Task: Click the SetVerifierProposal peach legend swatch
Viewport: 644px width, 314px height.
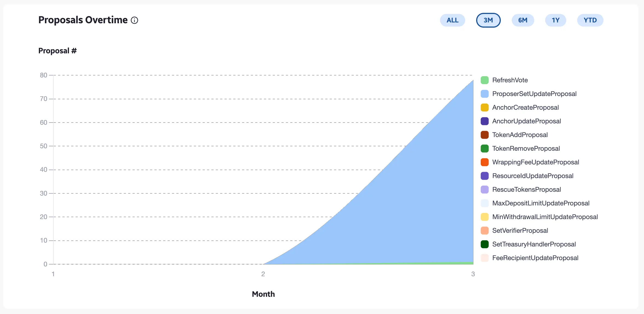Action: pos(485,231)
